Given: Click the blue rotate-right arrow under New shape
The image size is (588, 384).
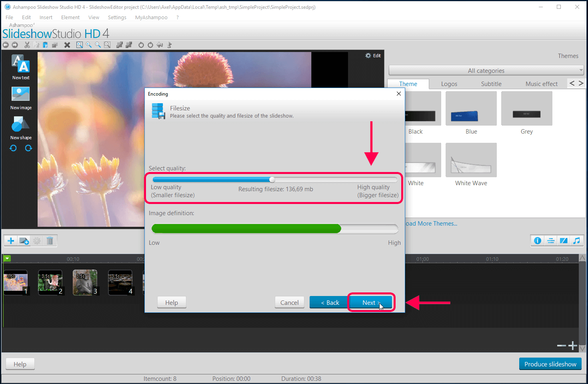Looking at the screenshot, I should pyautogui.click(x=28, y=148).
